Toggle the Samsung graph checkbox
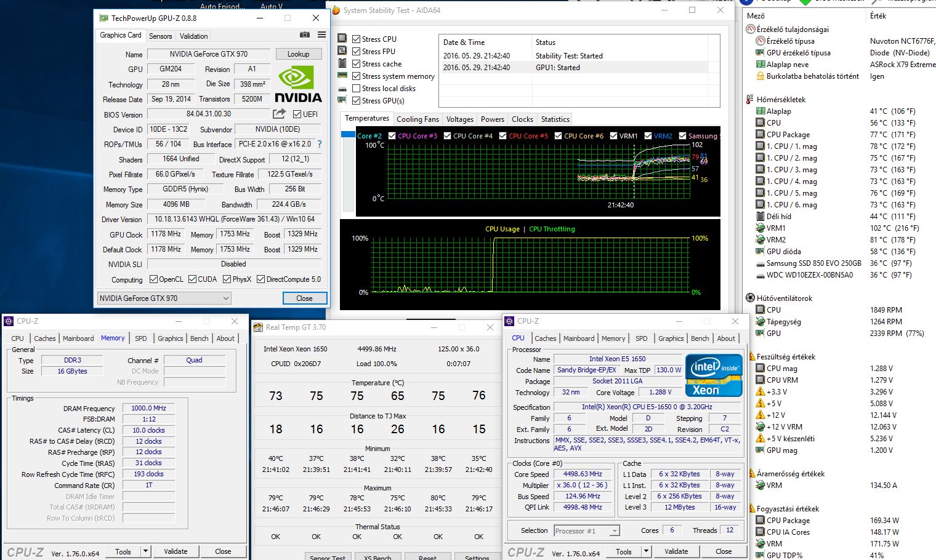This screenshot has height=560, width=936. [x=682, y=136]
